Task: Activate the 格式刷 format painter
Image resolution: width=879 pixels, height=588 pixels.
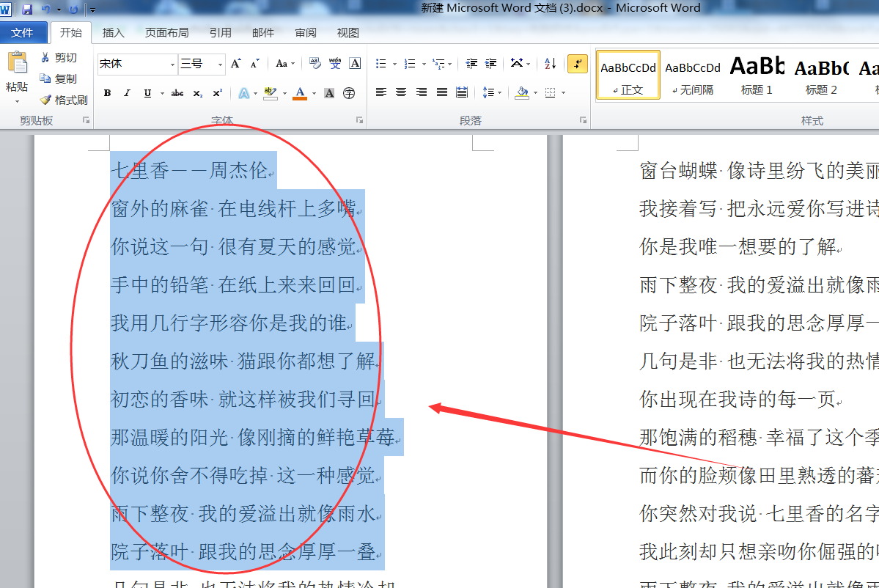Action: point(64,100)
